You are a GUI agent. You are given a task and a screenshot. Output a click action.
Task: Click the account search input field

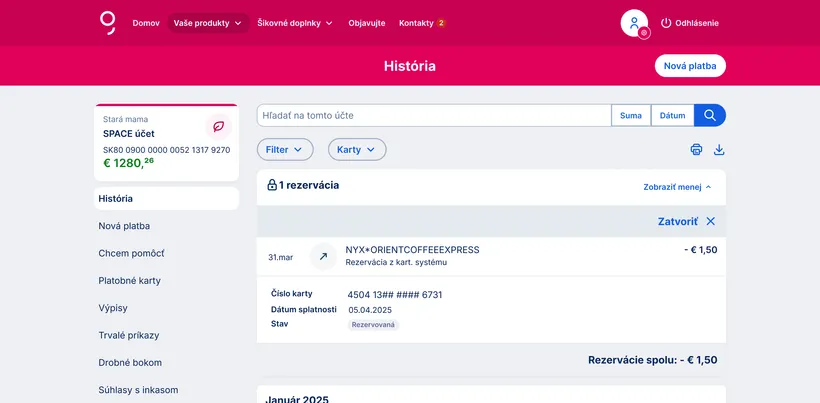coord(433,115)
